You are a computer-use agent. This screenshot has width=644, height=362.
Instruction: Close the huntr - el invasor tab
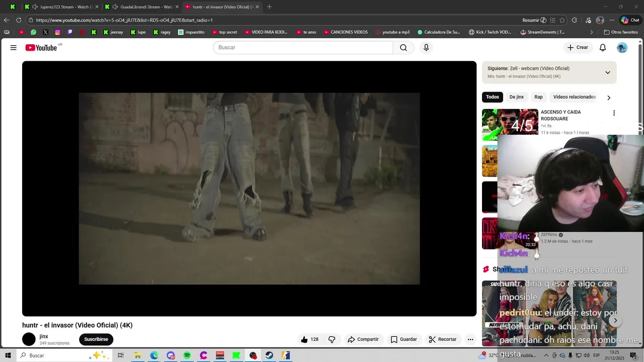(257, 7)
